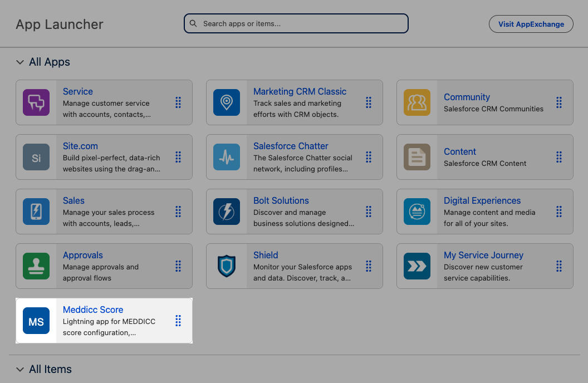Grab the Salesforce Chatter drag handle

coord(369,157)
